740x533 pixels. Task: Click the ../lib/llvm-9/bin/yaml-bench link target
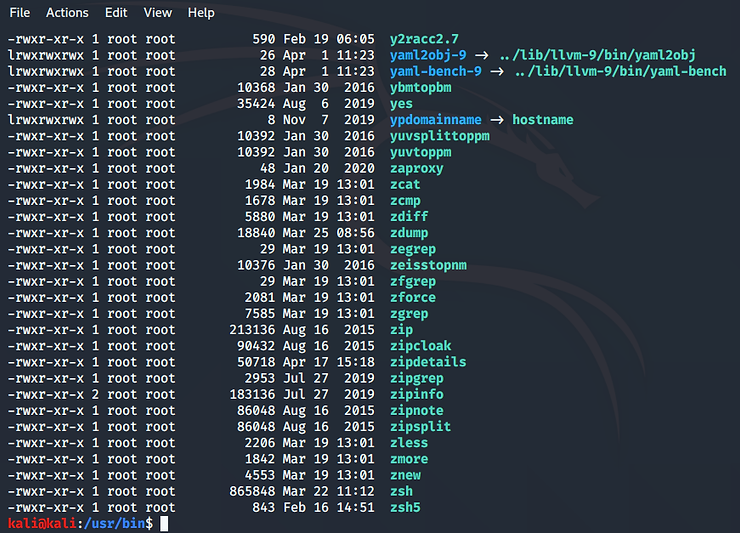coord(621,71)
